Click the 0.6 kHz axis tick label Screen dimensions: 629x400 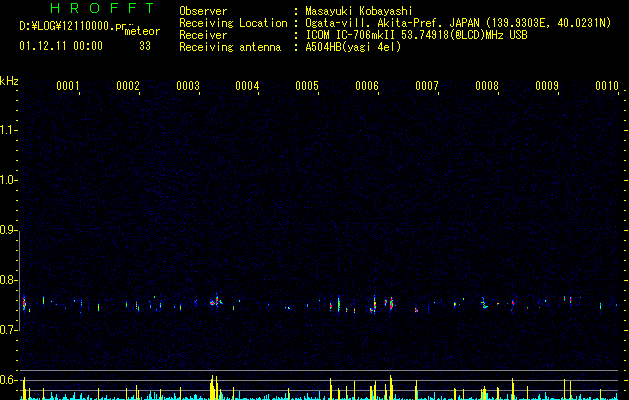(x=8, y=380)
